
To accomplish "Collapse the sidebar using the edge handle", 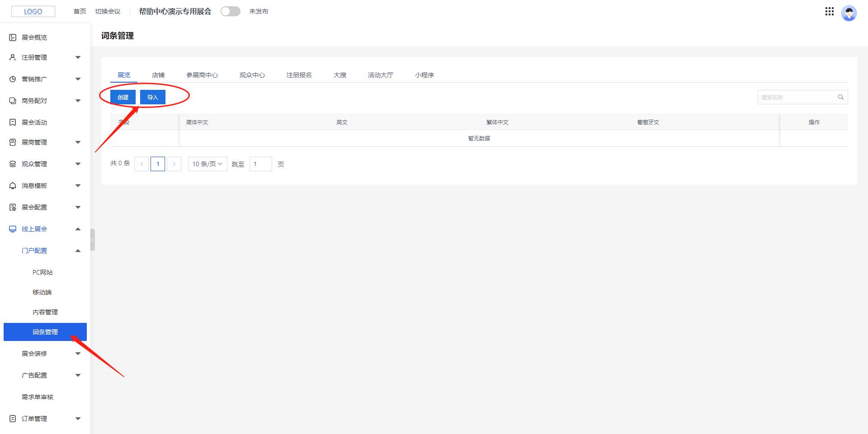I will 93,240.
